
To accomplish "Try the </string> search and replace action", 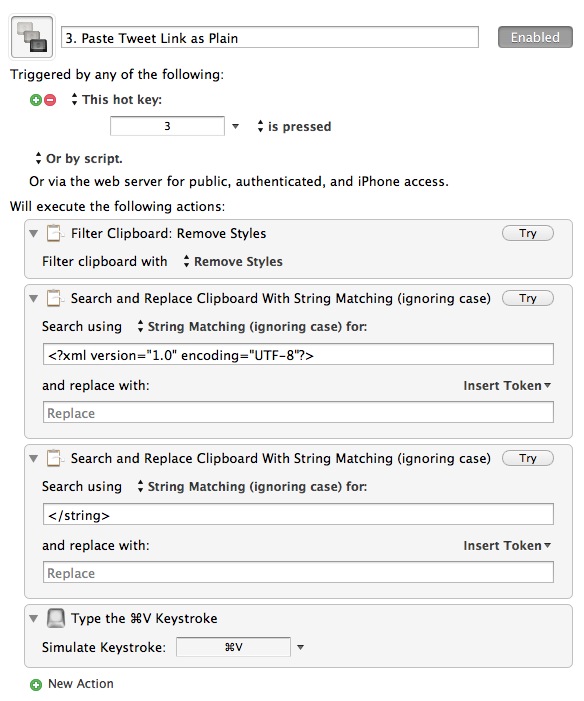I will coord(528,458).
